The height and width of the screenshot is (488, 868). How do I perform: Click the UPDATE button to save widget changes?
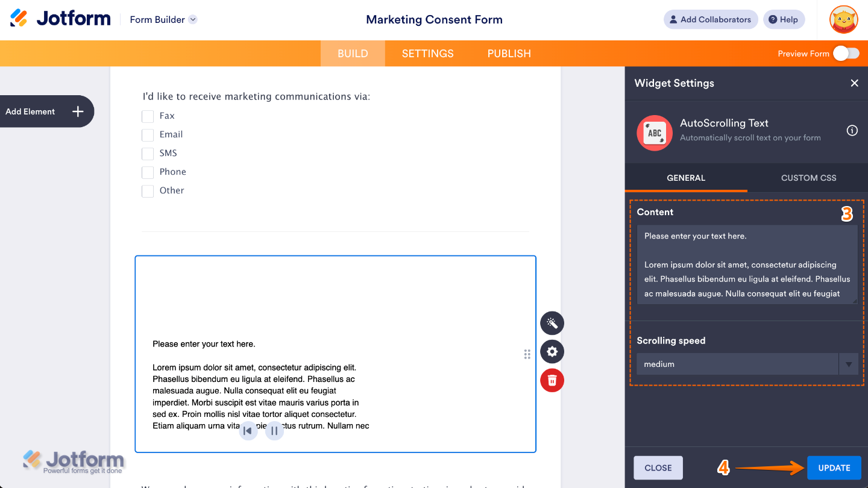834,468
